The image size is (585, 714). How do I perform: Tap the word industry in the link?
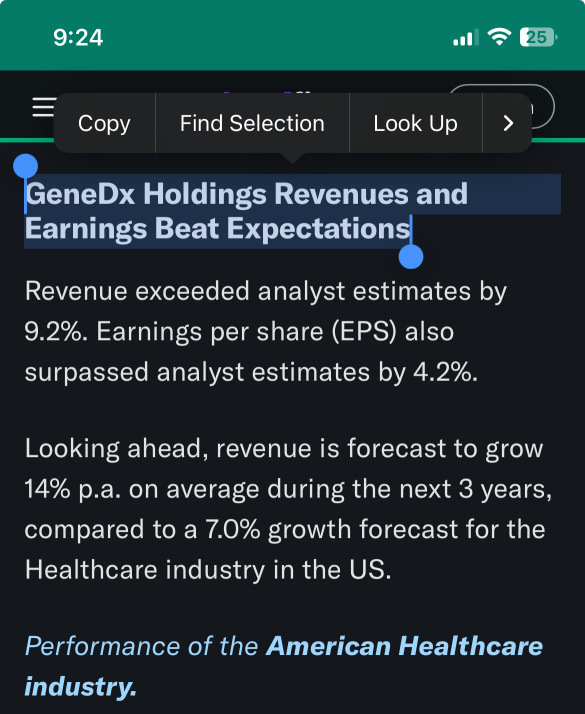point(81,686)
